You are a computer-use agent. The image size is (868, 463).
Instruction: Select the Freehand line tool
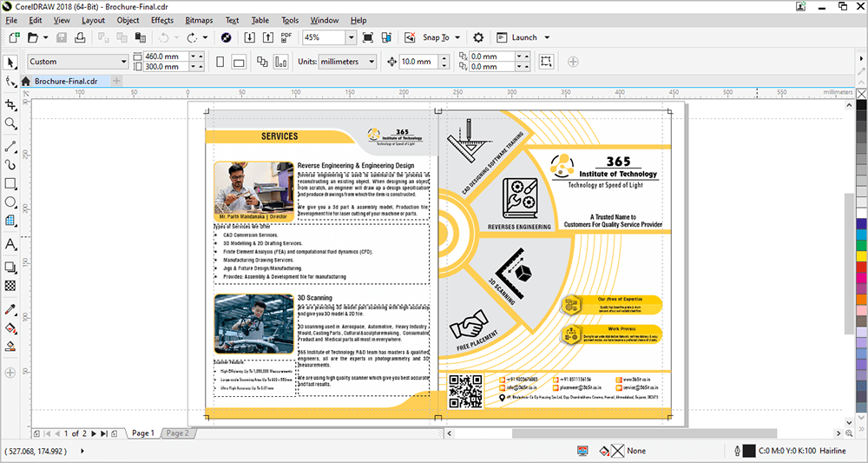[10, 147]
